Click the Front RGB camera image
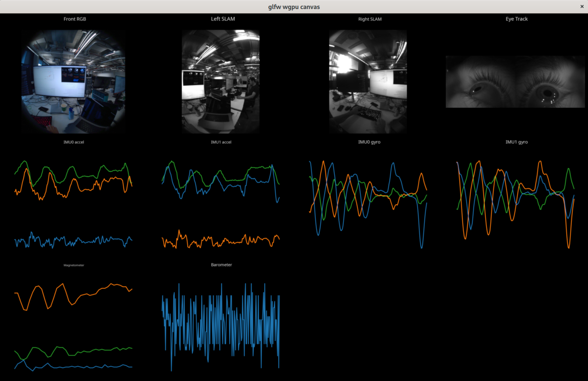588x381 pixels. [73, 82]
